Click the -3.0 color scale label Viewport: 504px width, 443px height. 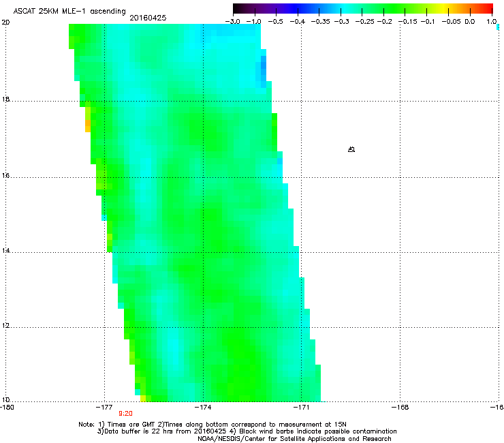click(232, 22)
